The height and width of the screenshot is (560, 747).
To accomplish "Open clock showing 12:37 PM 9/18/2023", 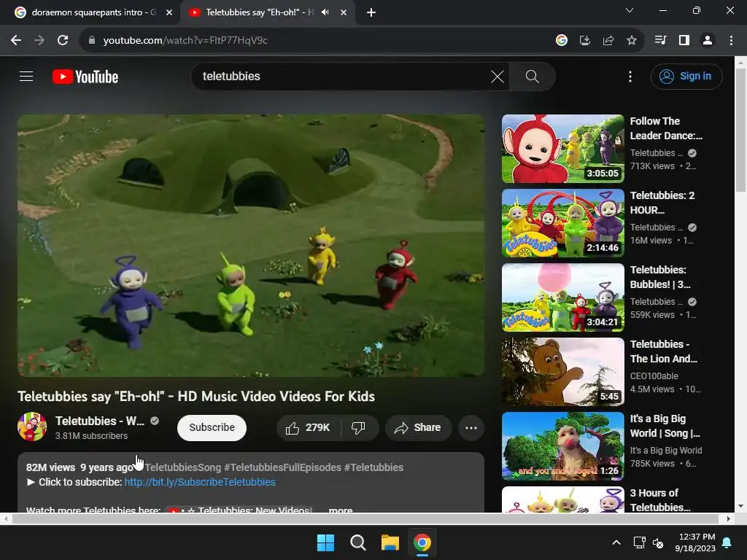I will coord(695,542).
